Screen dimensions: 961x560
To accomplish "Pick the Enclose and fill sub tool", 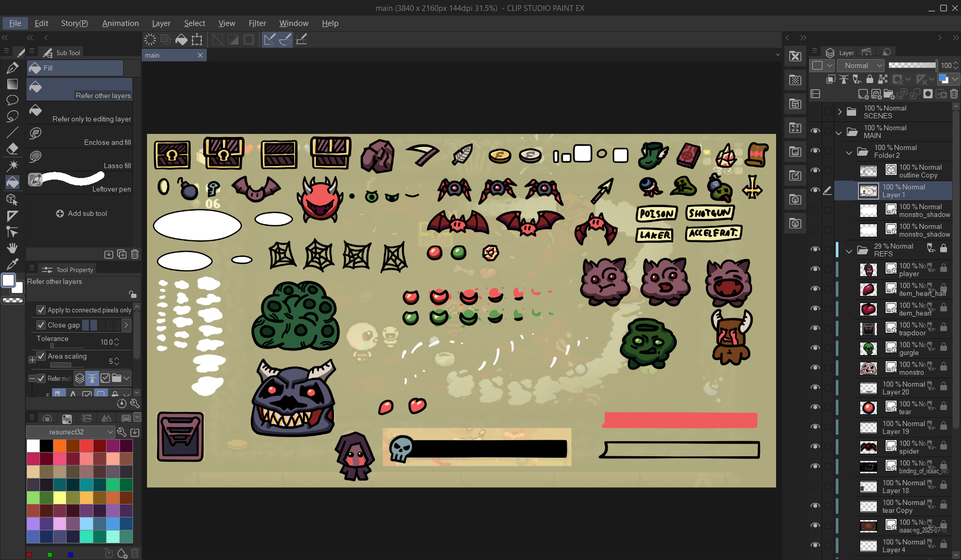I will (80, 136).
